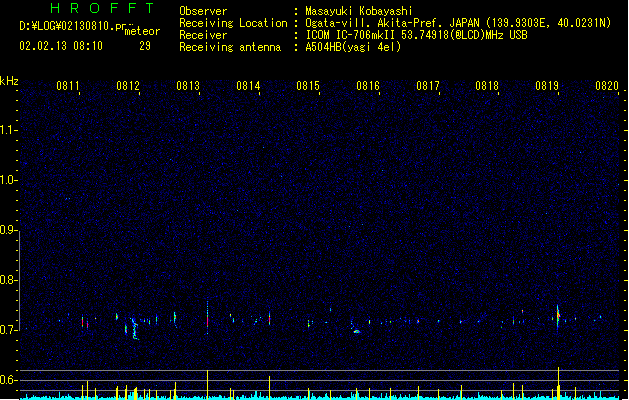The height and width of the screenshot is (400, 629).
Task: Click the 0.8 kHz axis label
Action: click(8, 280)
